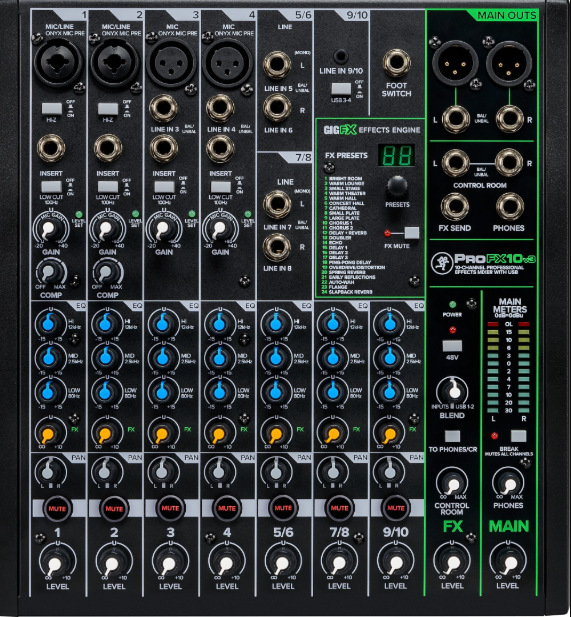
Task: Click the channel 7/8 FX send knob
Action: pyautogui.click(x=333, y=433)
